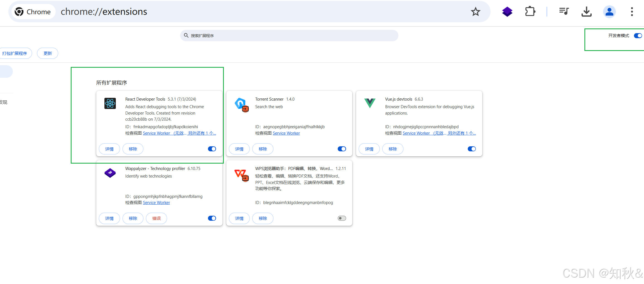This screenshot has width=644, height=284.
Task: Click 错误 button on Wappalyzer card
Action: tap(156, 218)
